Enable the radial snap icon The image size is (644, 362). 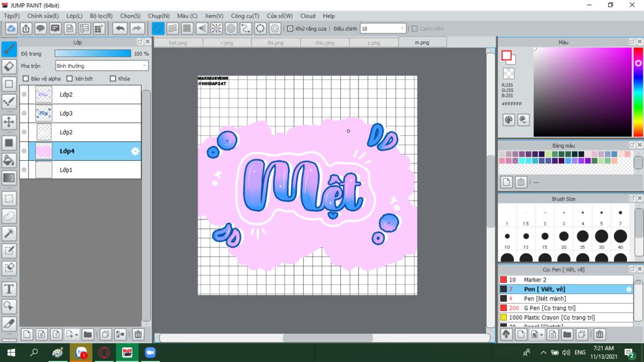click(x=216, y=28)
